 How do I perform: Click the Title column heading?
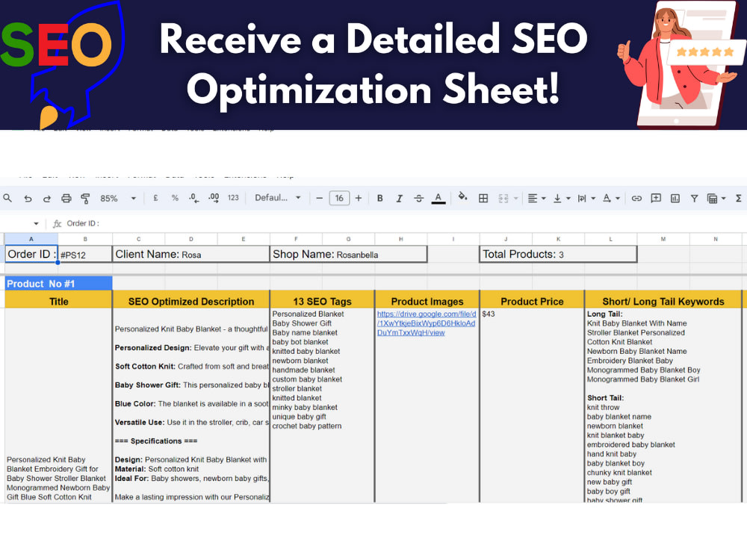58,301
